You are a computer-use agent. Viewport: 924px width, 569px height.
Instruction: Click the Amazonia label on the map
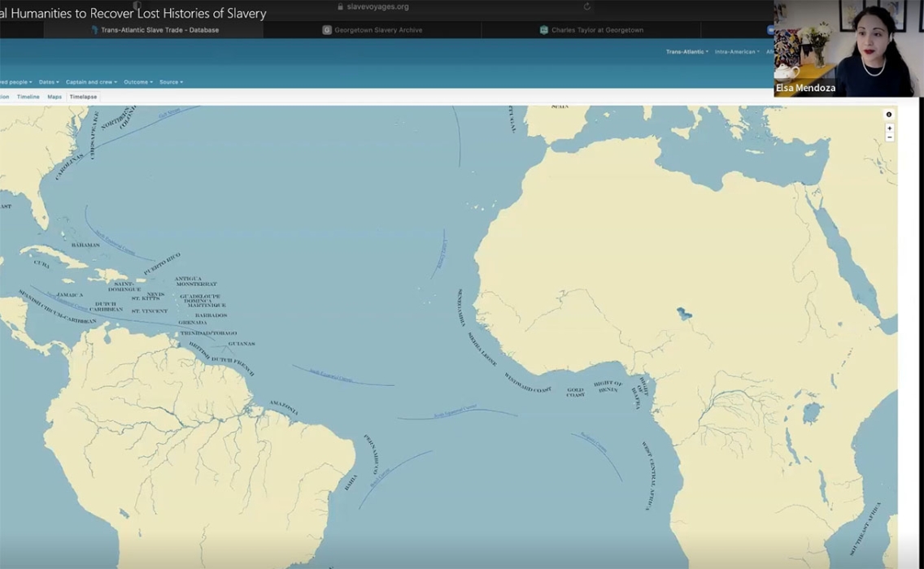284,407
